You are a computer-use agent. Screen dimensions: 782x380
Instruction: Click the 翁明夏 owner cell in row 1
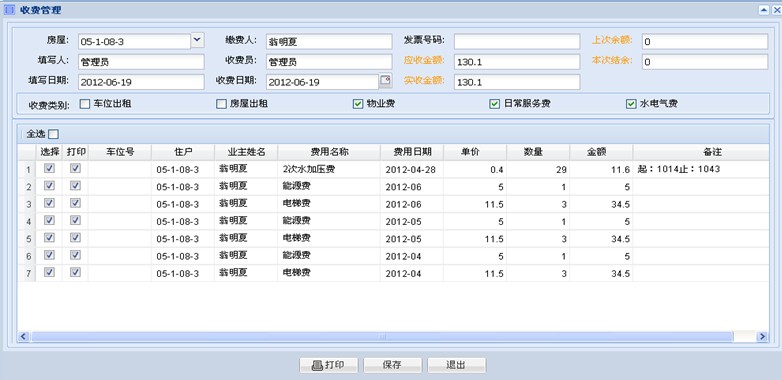[246, 170]
